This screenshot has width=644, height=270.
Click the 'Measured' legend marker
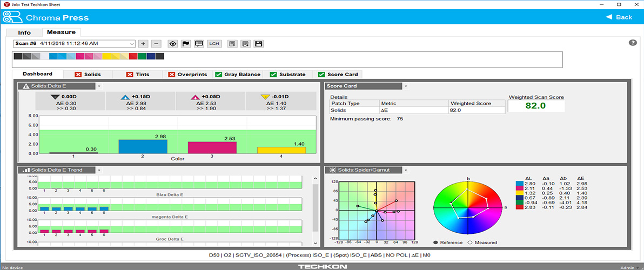coord(470,242)
